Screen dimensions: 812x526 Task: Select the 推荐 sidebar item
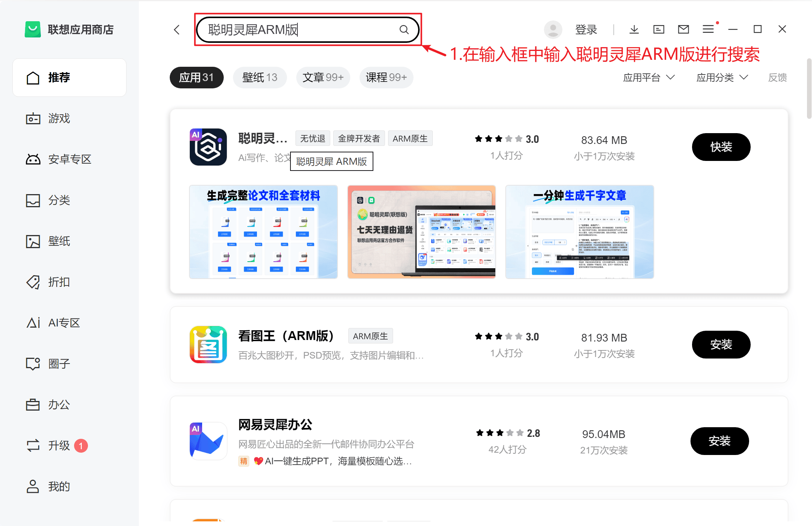69,78
